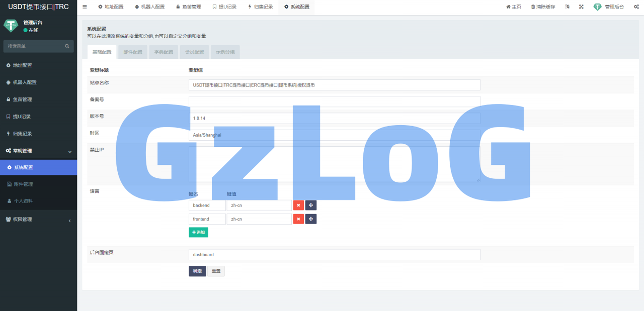The height and width of the screenshot is (311, 644).
Task: Click the 确定 submit button
Action: click(197, 271)
